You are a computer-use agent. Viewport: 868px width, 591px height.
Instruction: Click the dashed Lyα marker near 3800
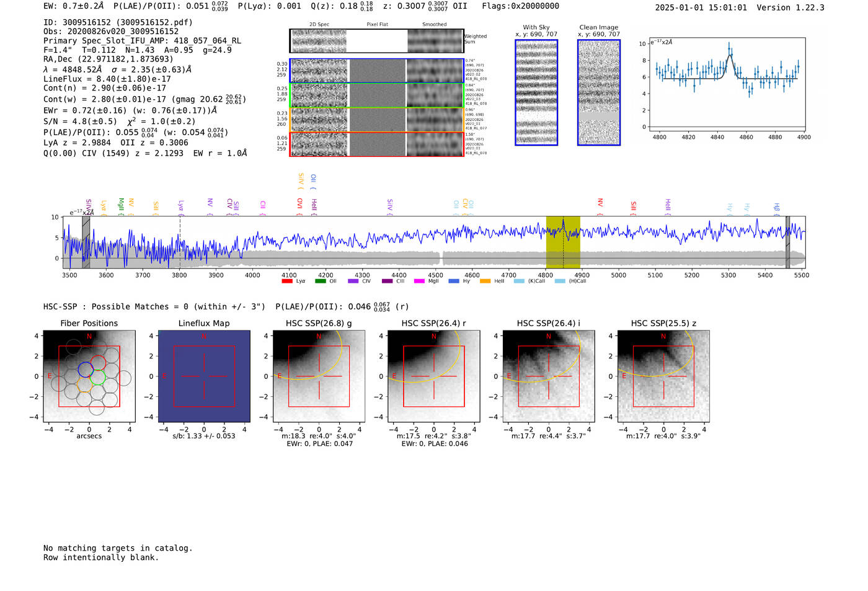point(180,242)
